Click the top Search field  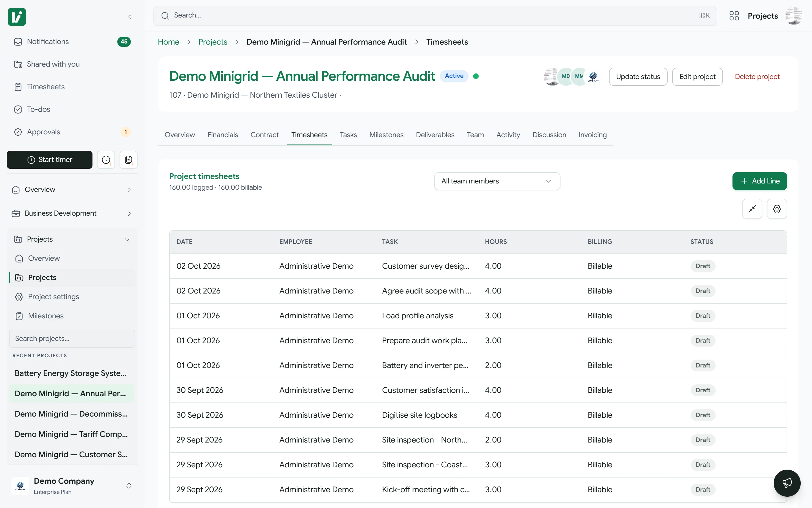(435, 16)
